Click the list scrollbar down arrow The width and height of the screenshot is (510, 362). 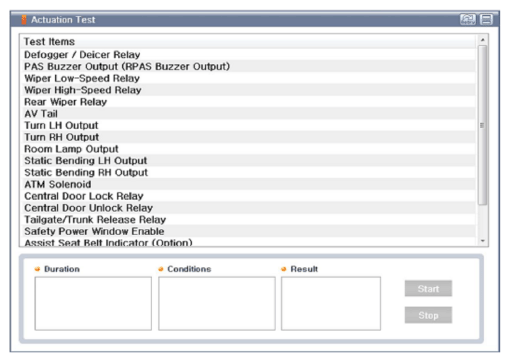coord(482,241)
